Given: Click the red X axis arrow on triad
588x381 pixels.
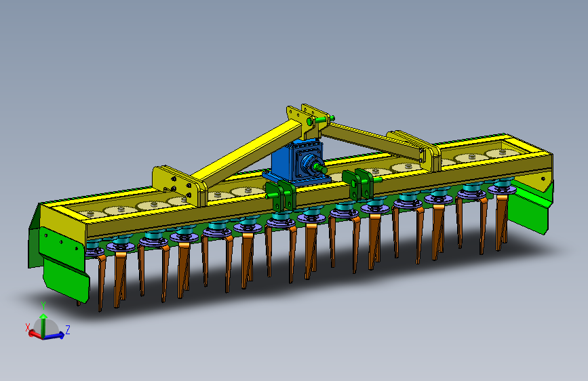Looking at the screenshot, I should coord(35,334).
